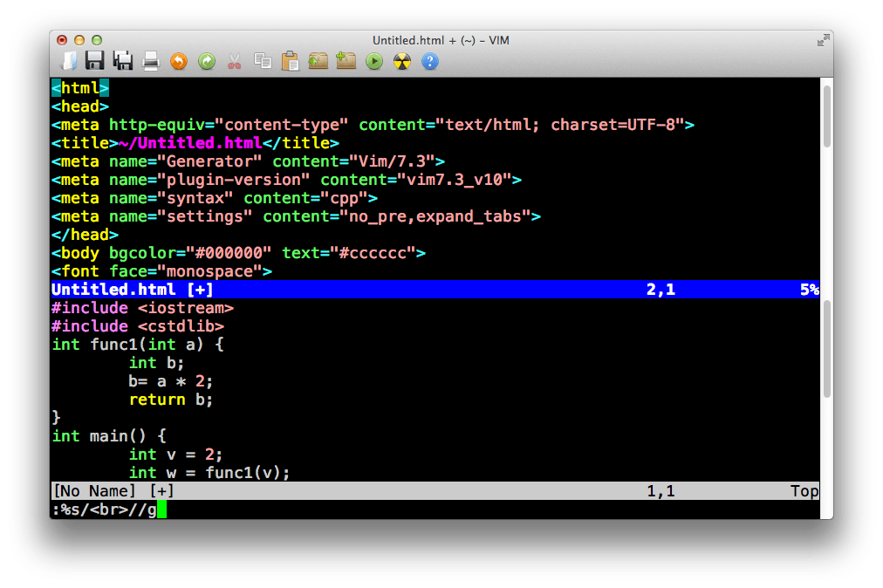Open Vim help using the question mark icon
This screenshot has width=883, height=588.
tap(430, 61)
